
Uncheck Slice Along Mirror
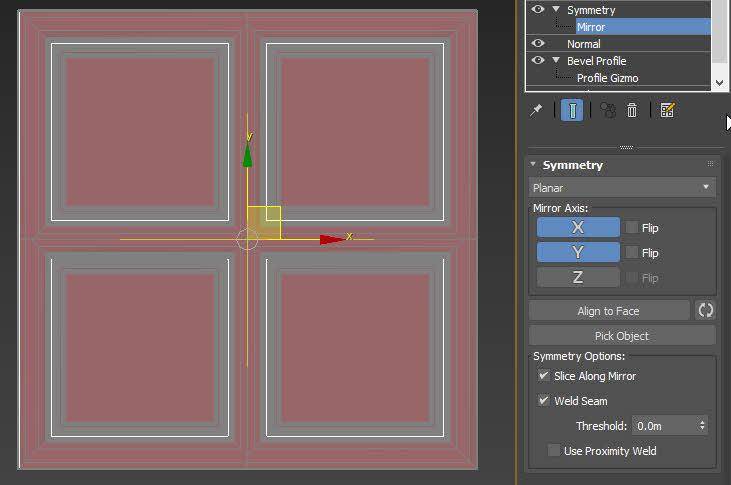(x=544, y=376)
